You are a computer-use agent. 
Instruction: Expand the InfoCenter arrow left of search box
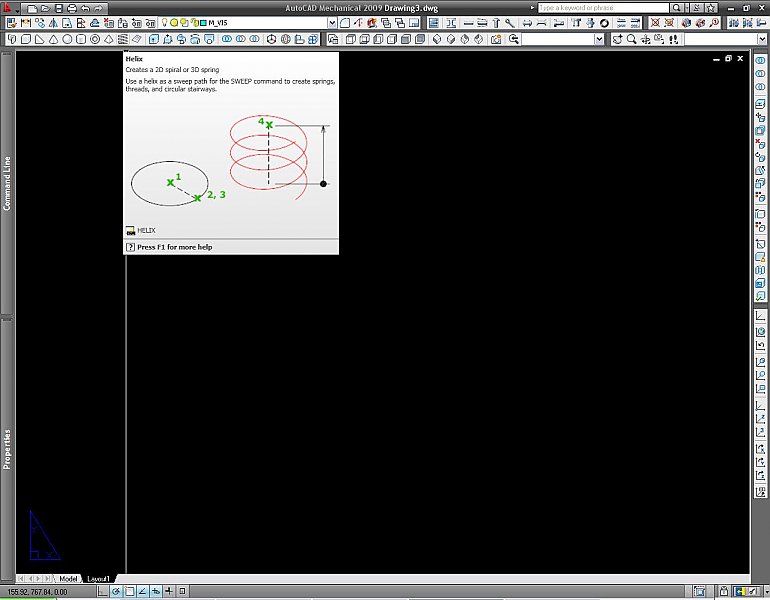(532, 8)
